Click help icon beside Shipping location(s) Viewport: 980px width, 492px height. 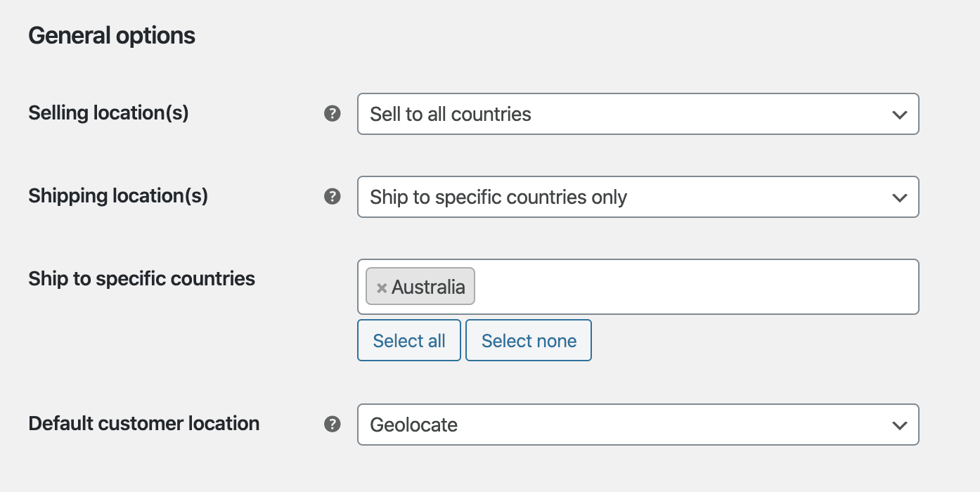point(332,196)
